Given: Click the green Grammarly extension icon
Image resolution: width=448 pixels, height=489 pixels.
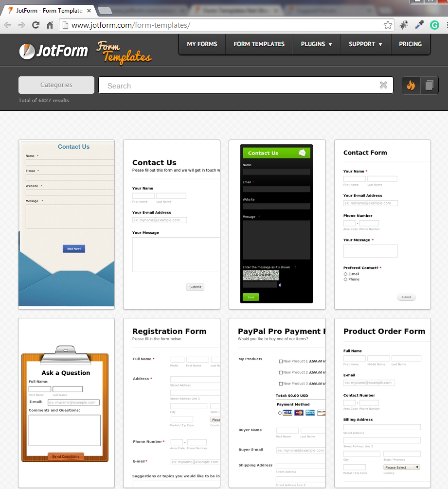Looking at the screenshot, I should click(434, 25).
